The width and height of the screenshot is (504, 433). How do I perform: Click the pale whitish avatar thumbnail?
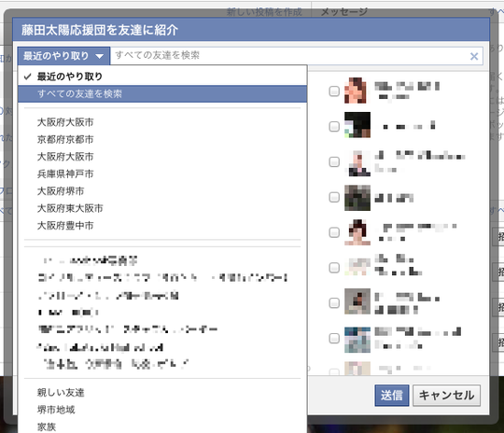pos(357,267)
